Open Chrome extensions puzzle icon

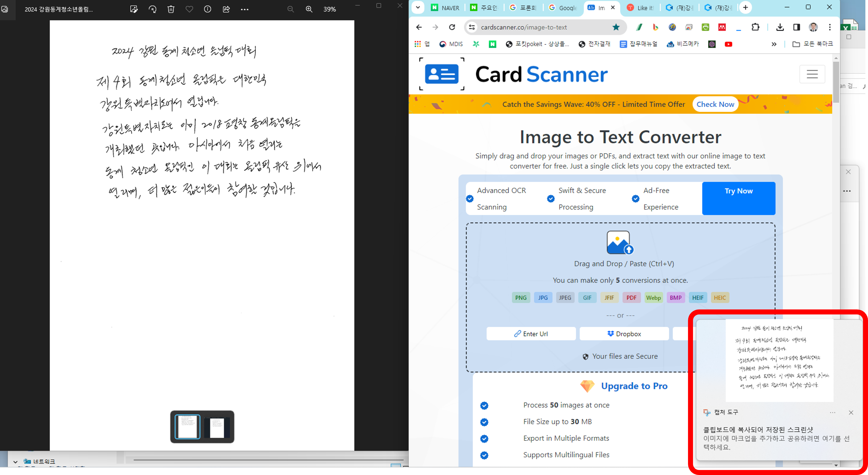755,27
